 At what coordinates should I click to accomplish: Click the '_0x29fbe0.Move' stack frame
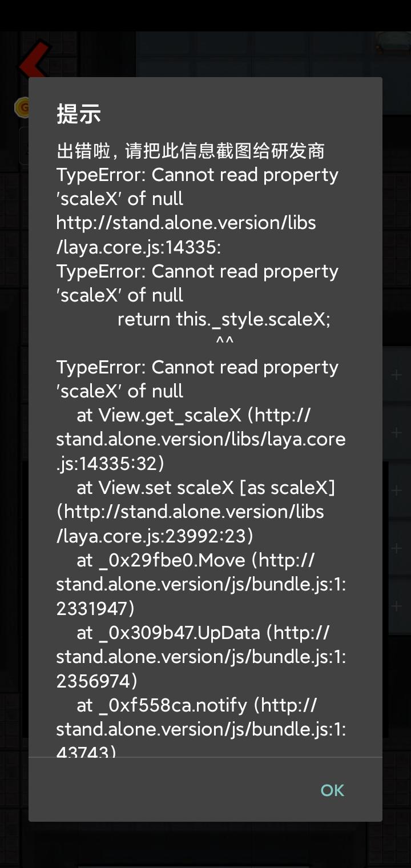coord(195,560)
